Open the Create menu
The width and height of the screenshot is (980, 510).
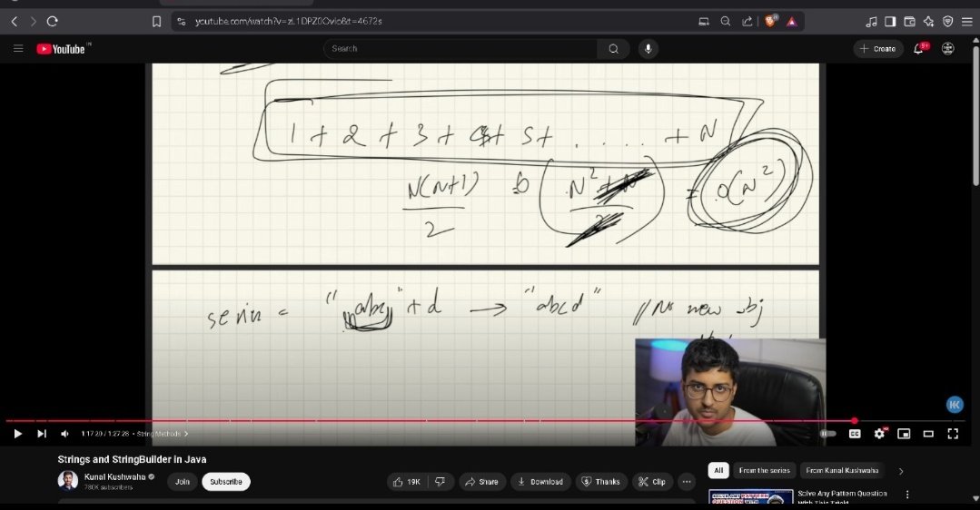878,49
